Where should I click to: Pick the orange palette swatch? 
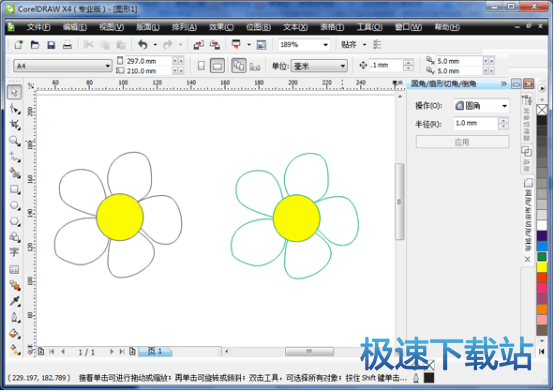[x=542, y=309]
